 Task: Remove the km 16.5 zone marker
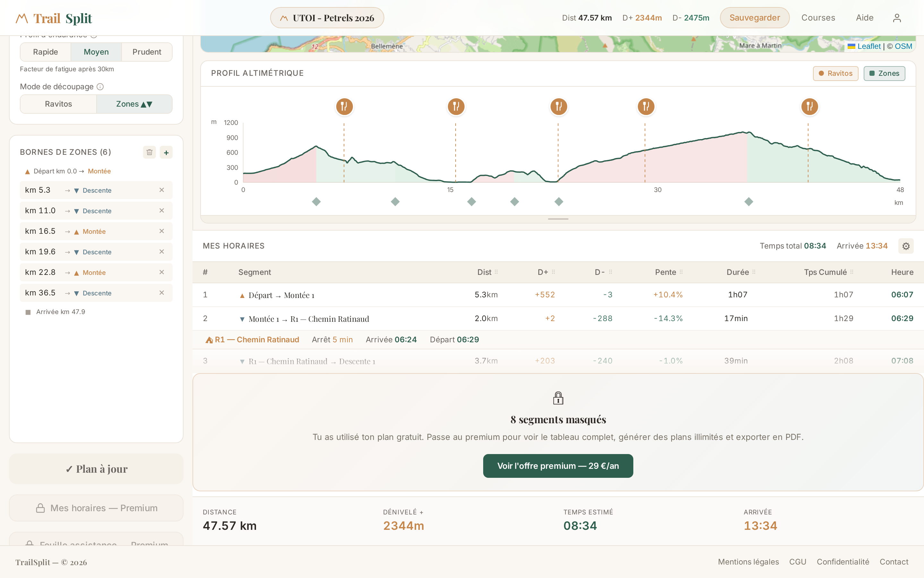click(161, 231)
